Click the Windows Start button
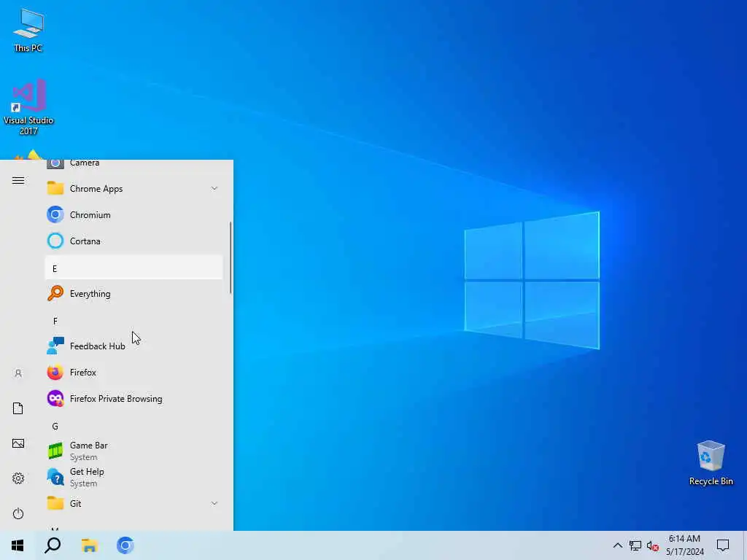The width and height of the screenshot is (747, 560). click(x=18, y=545)
